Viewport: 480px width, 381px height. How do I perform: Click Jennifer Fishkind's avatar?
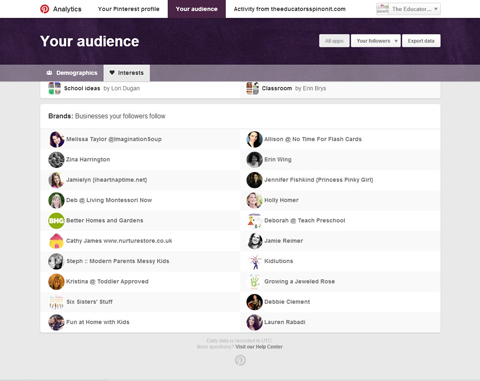click(254, 180)
